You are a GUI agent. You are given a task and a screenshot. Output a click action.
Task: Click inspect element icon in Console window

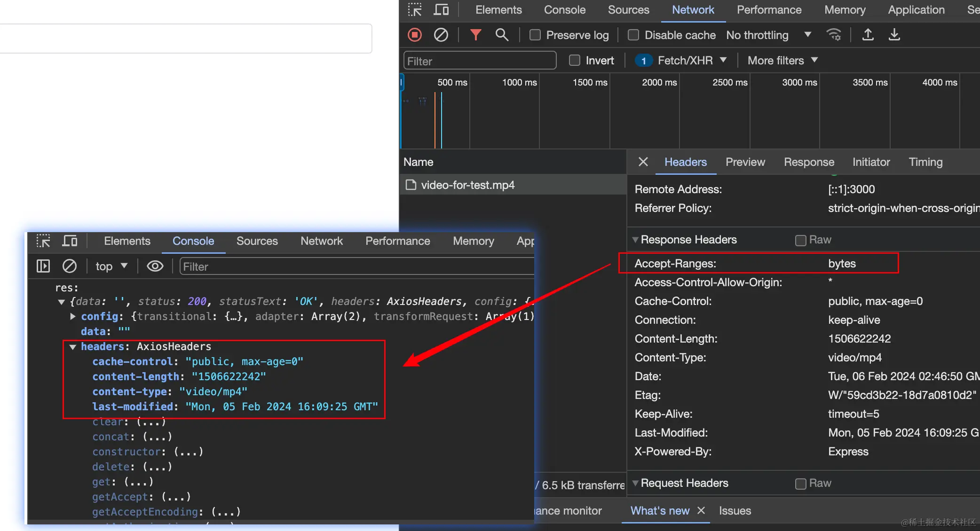[43, 241]
